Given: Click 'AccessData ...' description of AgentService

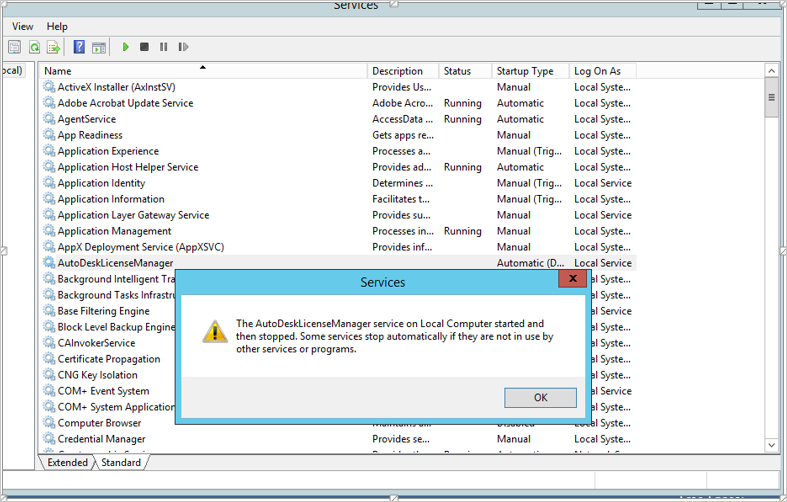Looking at the screenshot, I should click(x=403, y=119).
